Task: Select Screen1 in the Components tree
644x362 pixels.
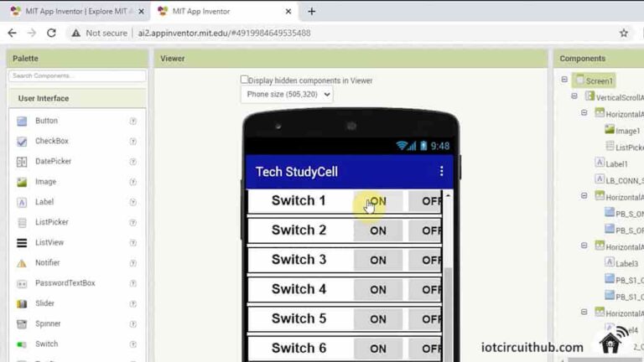Action: [594, 80]
